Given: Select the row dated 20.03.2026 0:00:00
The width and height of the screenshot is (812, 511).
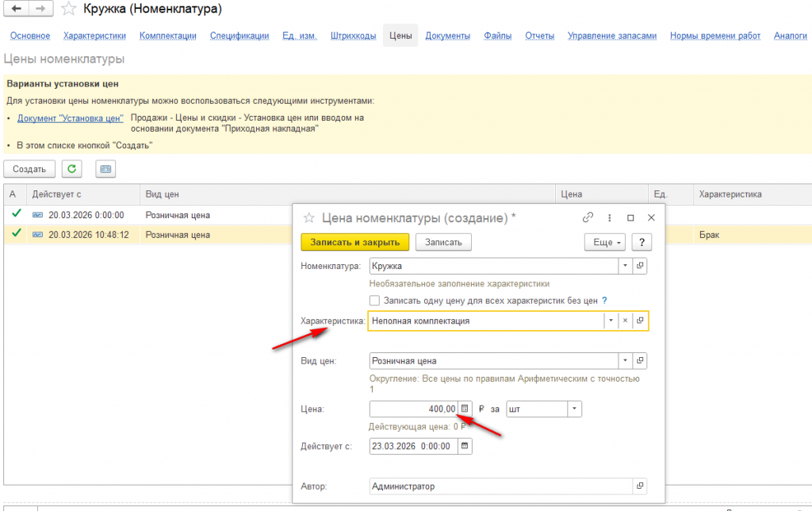Looking at the screenshot, I should click(147, 215).
